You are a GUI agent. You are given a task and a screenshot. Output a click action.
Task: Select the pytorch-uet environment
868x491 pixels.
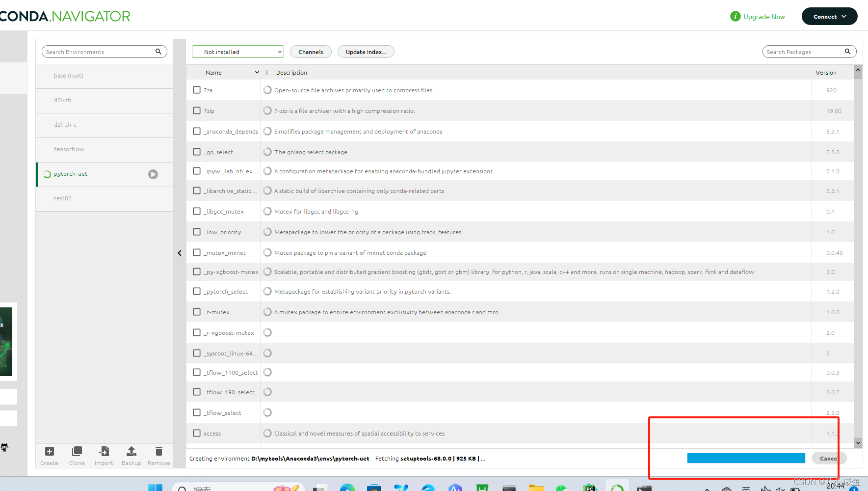coord(105,174)
